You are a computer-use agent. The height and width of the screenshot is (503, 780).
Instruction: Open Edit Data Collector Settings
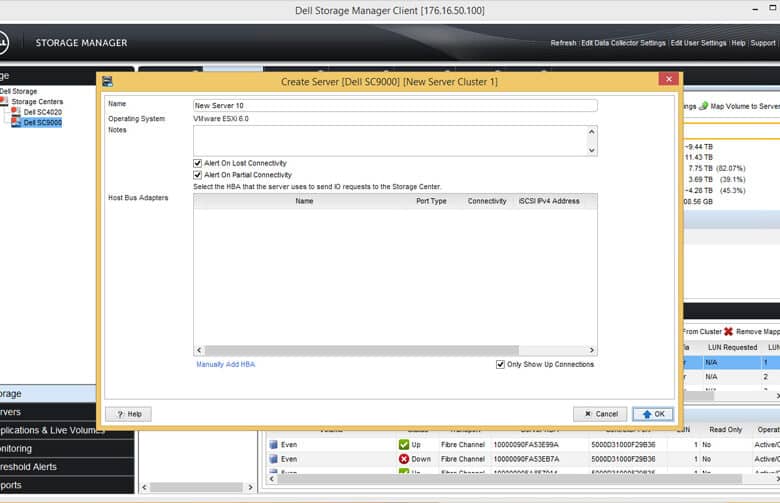623,43
